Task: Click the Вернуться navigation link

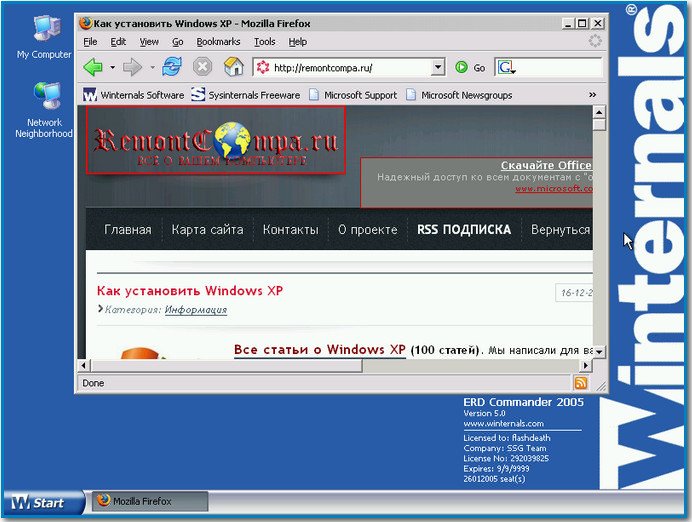Action: coord(560,229)
